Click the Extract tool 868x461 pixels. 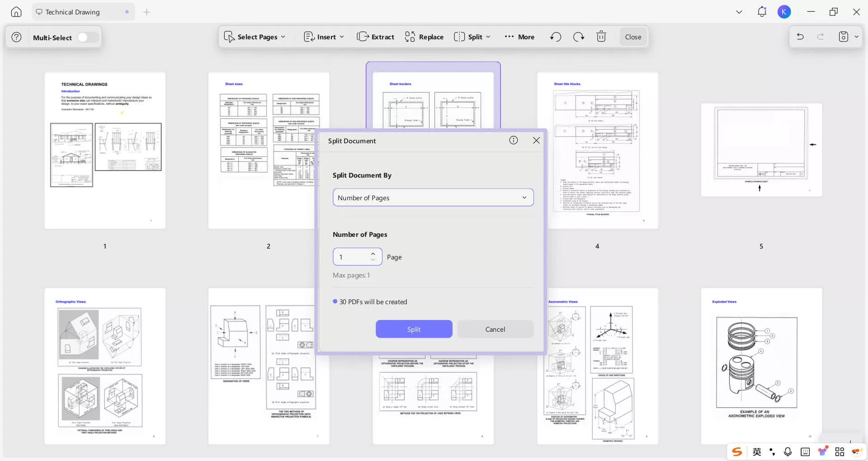click(x=375, y=37)
